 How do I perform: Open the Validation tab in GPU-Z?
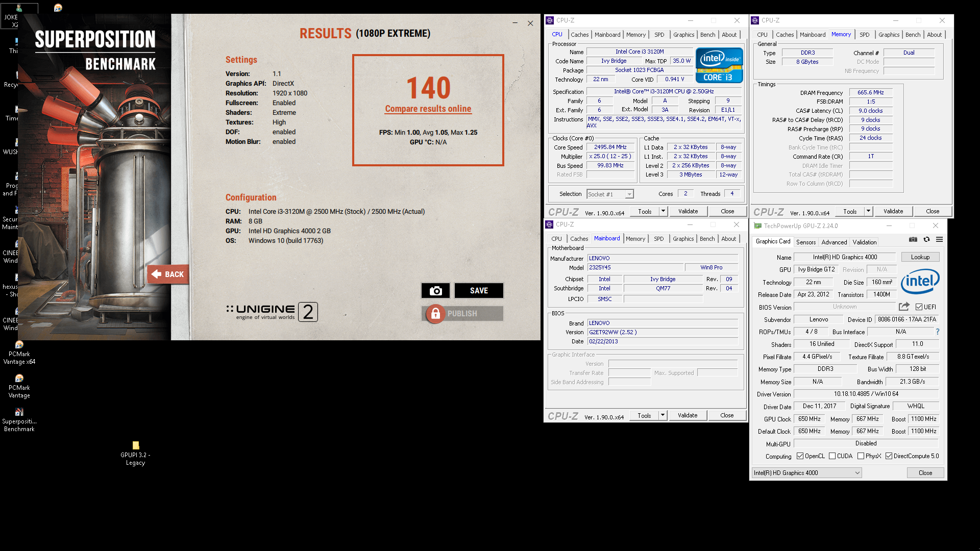[x=864, y=242]
